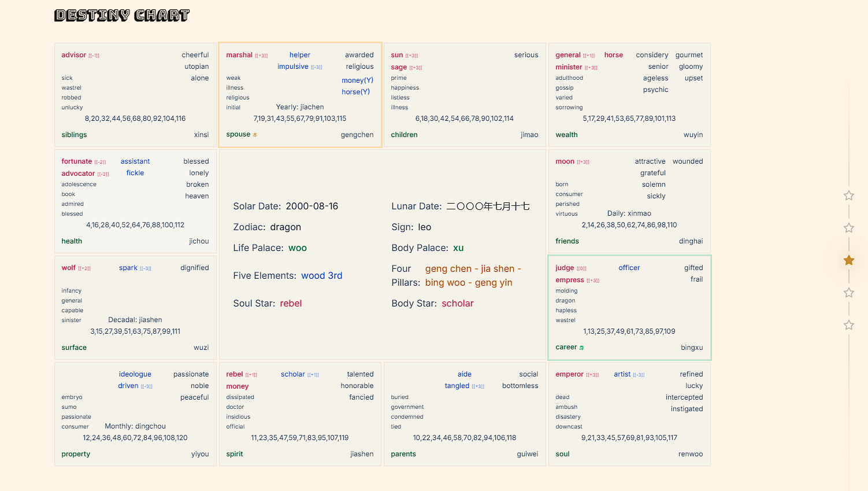Click the Yearly: jiachen marker

pyautogui.click(x=300, y=107)
